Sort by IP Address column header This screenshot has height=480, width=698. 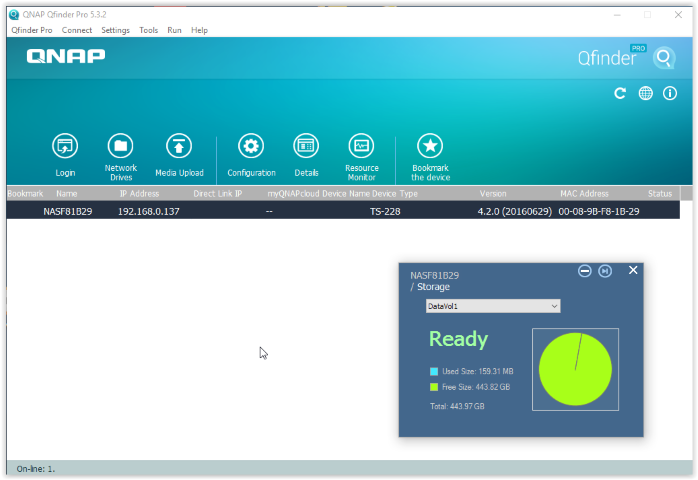click(139, 193)
